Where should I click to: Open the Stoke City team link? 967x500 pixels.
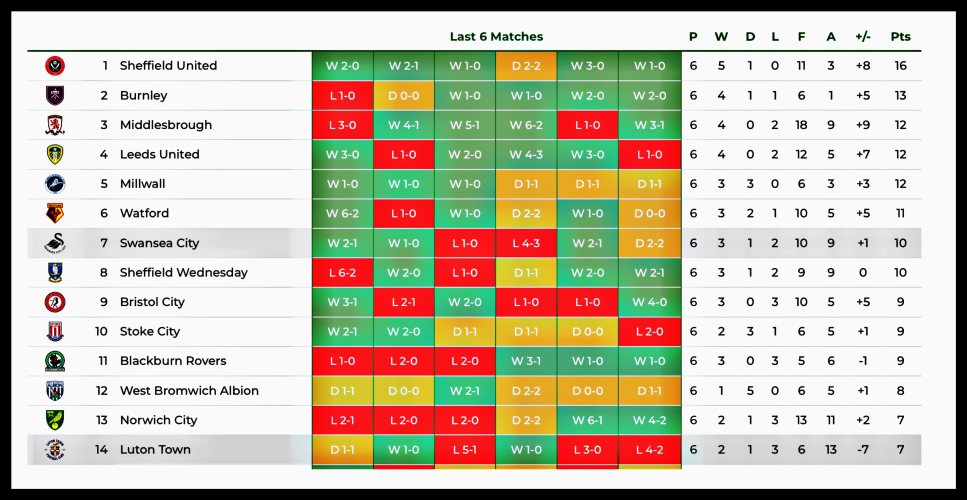click(x=150, y=332)
